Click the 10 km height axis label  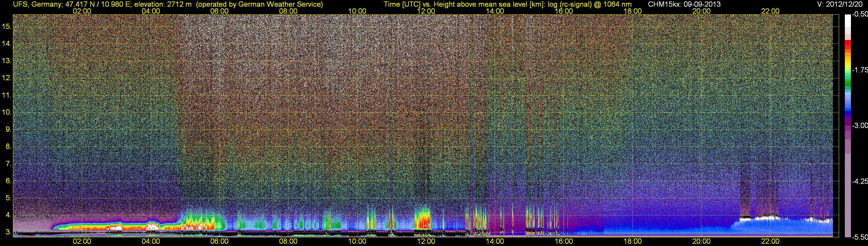coord(7,112)
